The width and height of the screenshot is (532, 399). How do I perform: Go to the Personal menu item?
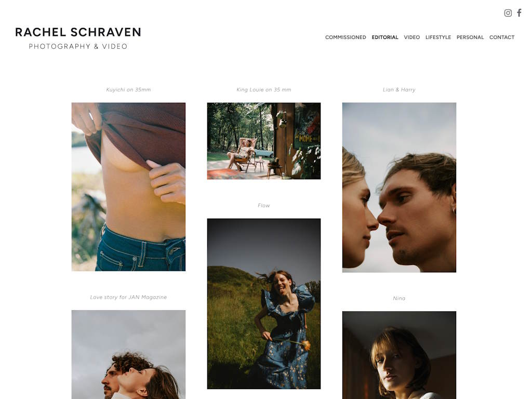coord(470,37)
